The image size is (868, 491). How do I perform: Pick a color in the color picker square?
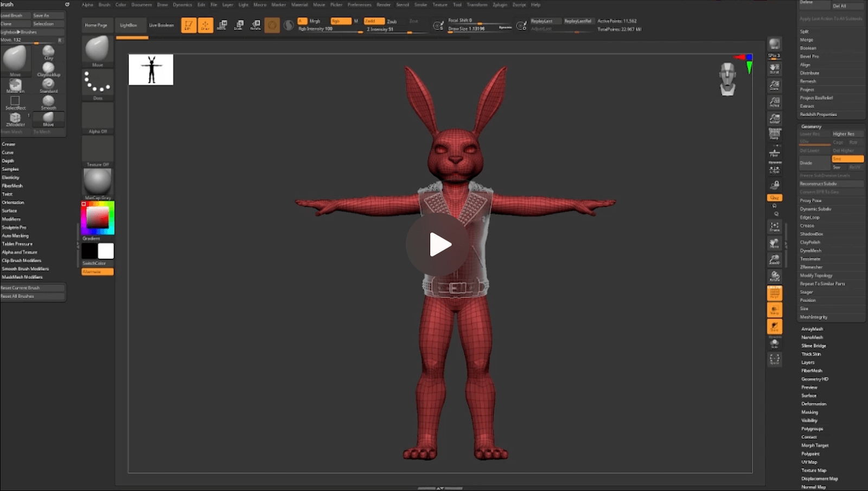(98, 218)
